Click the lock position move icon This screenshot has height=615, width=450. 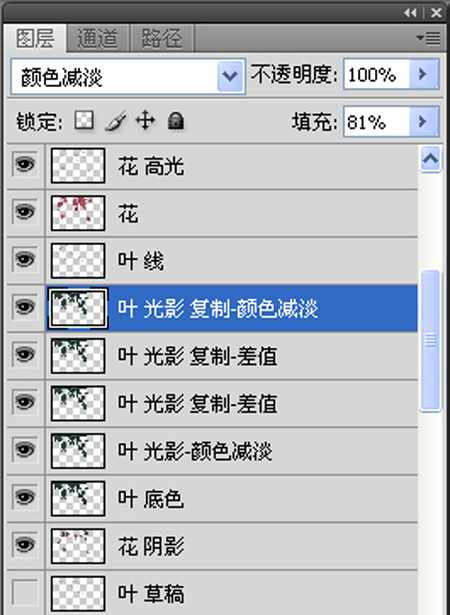(145, 121)
